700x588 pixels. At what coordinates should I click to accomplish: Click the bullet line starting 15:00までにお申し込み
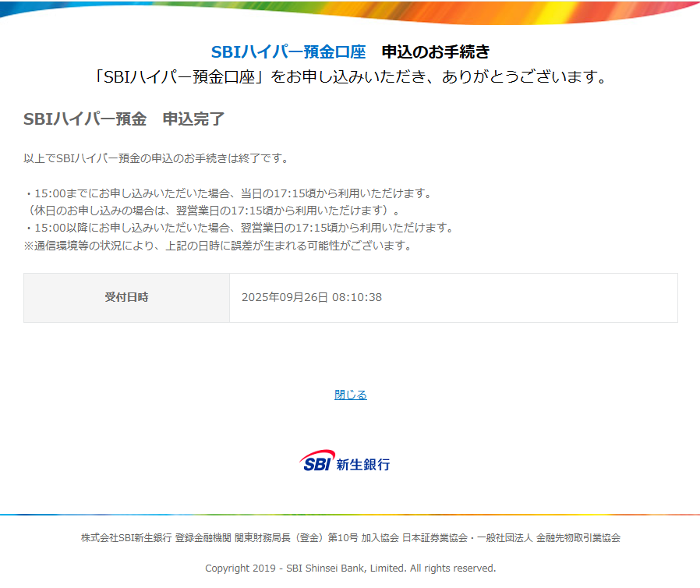click(x=228, y=193)
